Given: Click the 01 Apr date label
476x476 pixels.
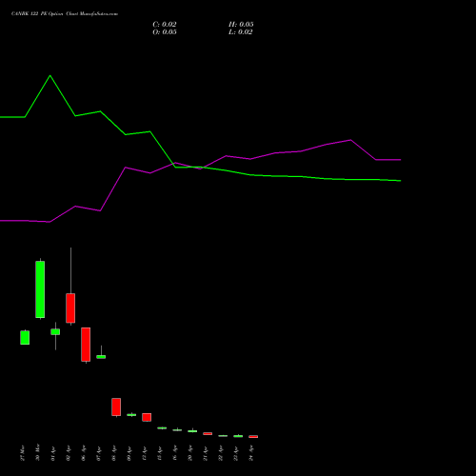Looking at the screenshot, I should [x=53, y=453].
